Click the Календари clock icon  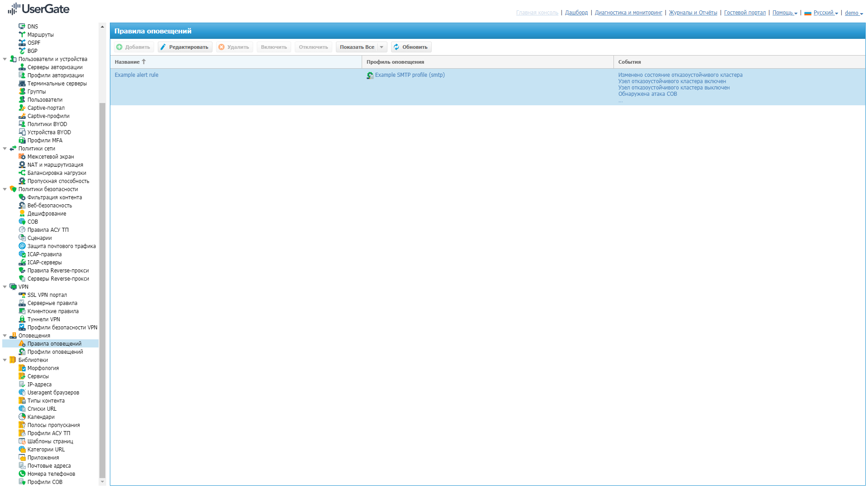click(x=22, y=417)
